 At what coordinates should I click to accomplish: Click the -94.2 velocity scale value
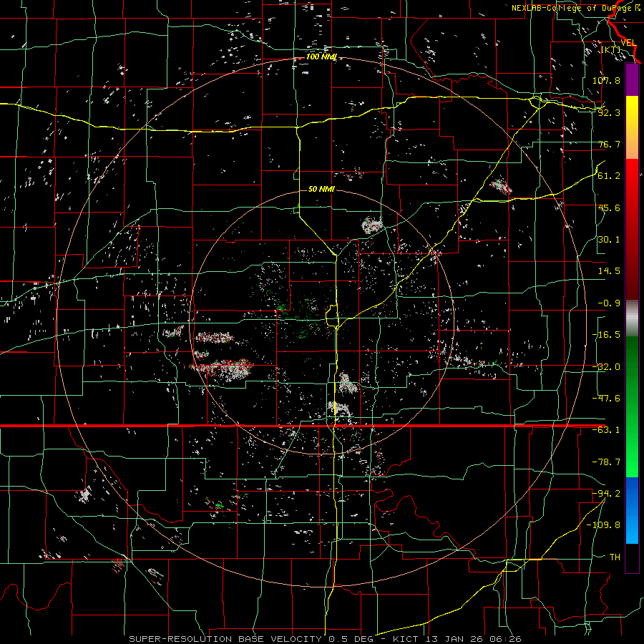point(606,494)
